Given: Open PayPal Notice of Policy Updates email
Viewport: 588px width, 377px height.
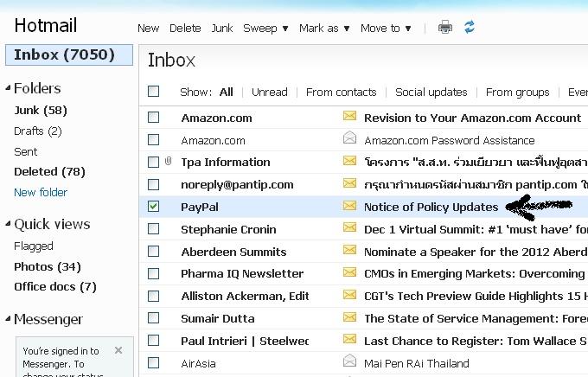Looking at the screenshot, I should (x=431, y=207).
